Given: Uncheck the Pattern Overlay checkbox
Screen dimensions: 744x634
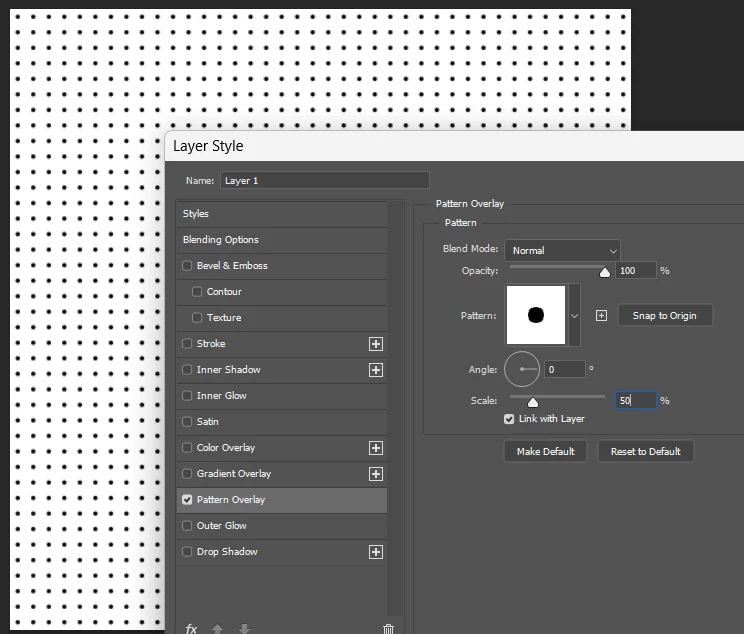Looking at the screenshot, I should coord(187,500).
